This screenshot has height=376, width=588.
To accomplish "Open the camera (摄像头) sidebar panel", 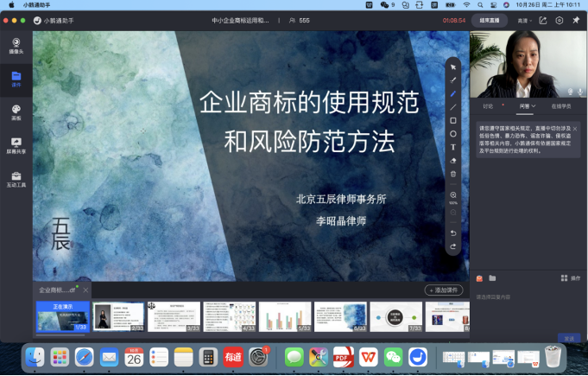I will (16, 46).
